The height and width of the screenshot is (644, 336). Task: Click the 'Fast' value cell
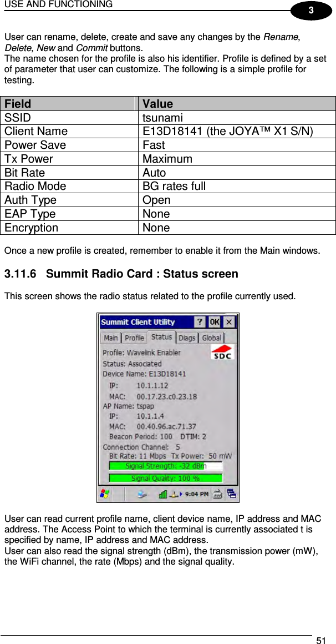pos(237,145)
